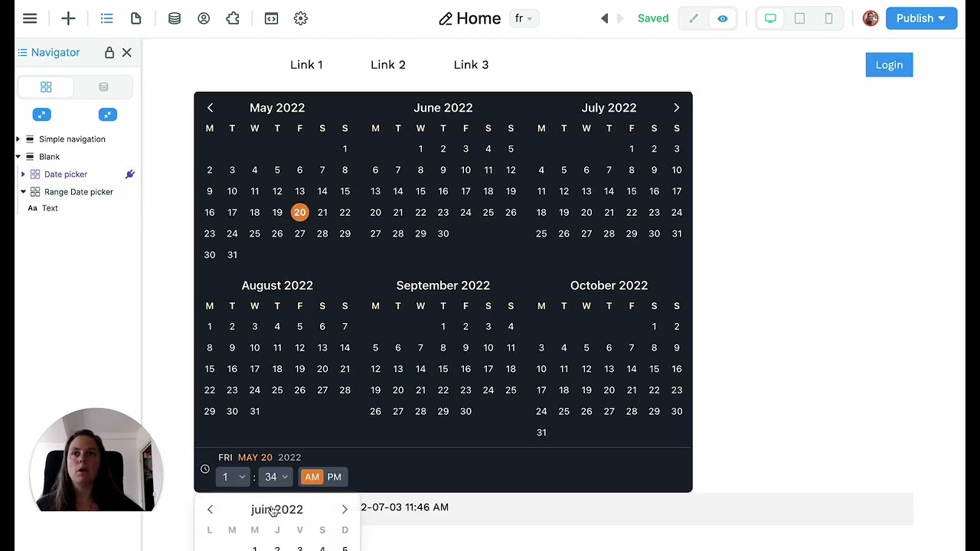The image size is (980, 551).
Task: Click the pages document icon
Action: click(136, 18)
